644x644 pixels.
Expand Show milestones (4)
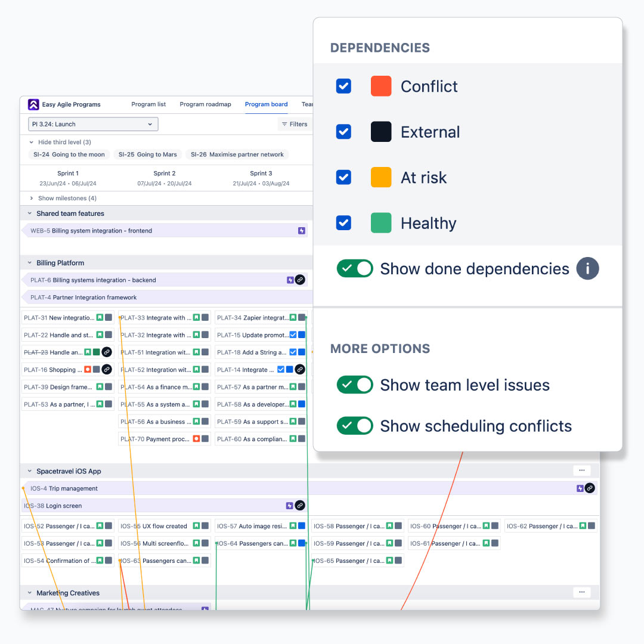pyautogui.click(x=31, y=198)
